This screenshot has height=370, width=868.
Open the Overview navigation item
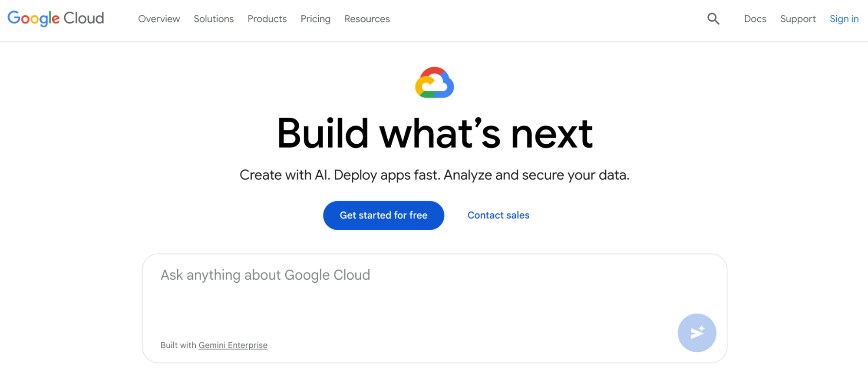159,19
